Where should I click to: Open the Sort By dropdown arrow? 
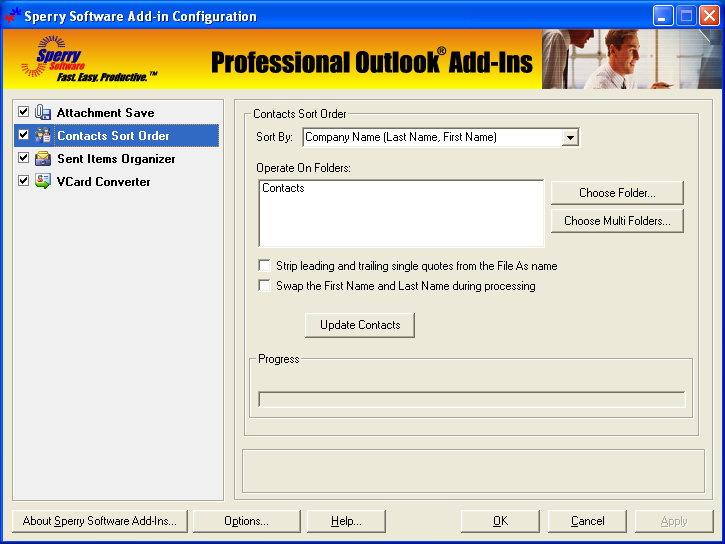[570, 137]
